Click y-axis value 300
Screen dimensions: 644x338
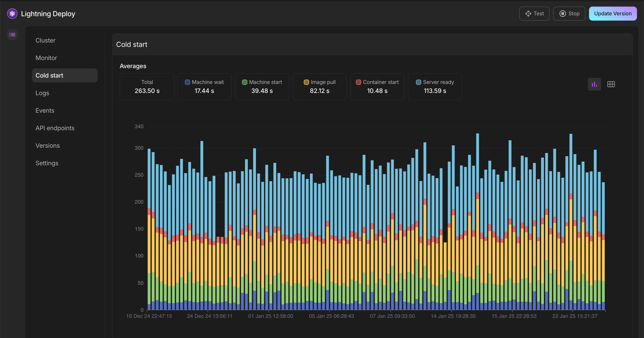click(139, 148)
